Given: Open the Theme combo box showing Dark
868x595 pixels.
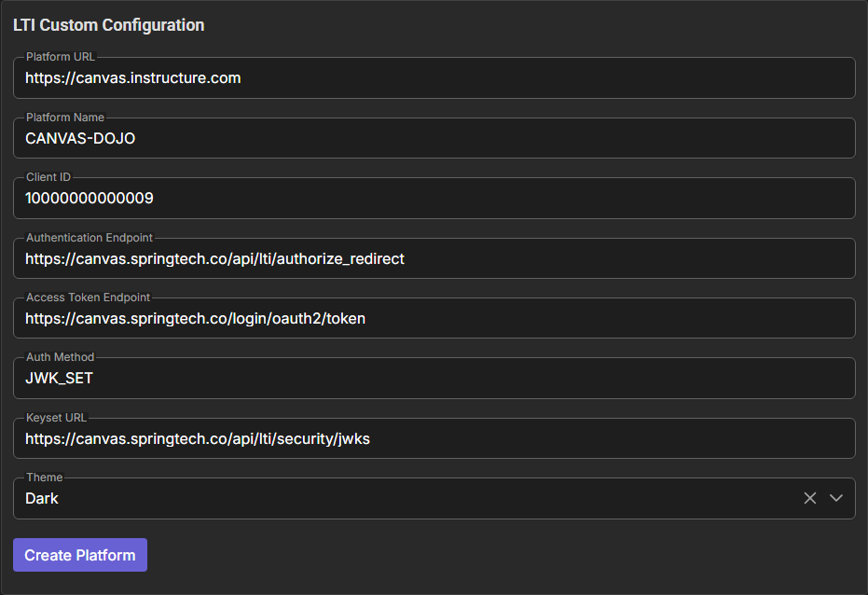Looking at the screenshot, I should click(401, 499).
